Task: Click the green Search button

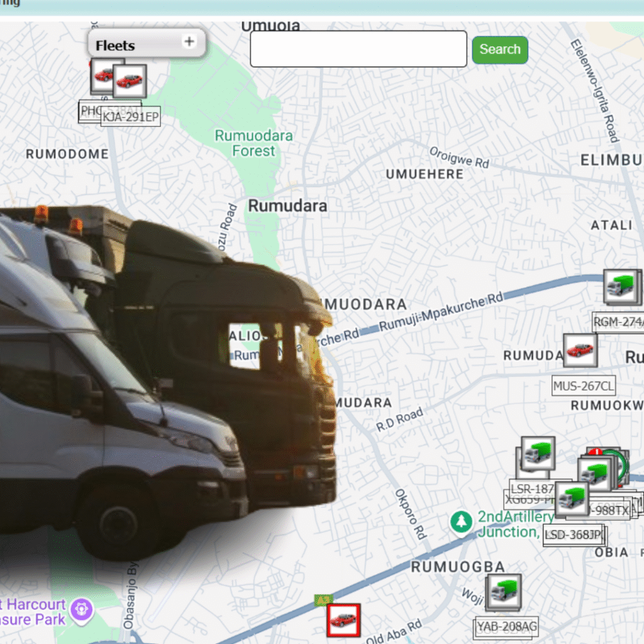Action: click(x=500, y=50)
